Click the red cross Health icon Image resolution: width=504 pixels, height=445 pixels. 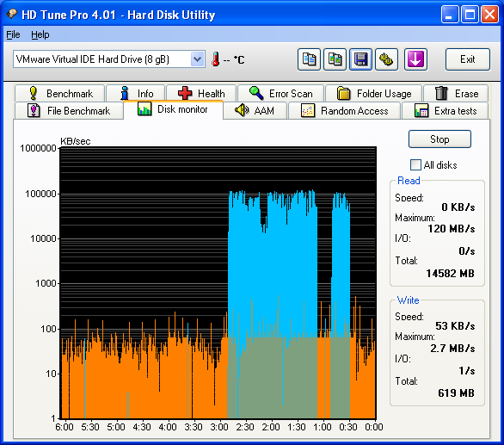point(185,93)
